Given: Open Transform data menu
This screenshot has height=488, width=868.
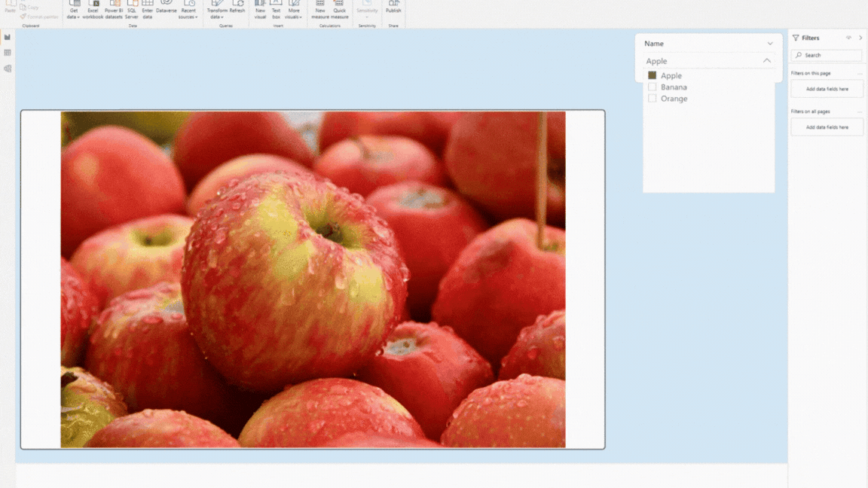Looking at the screenshot, I should point(217,11).
